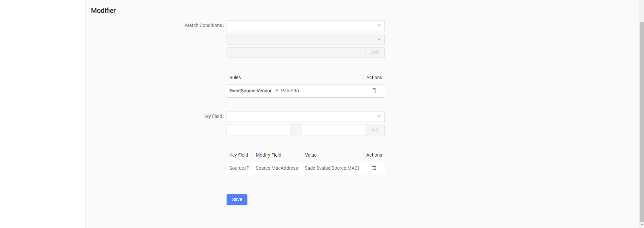Click Add button beside key field value
This screenshot has width=644, height=228.
click(x=375, y=130)
